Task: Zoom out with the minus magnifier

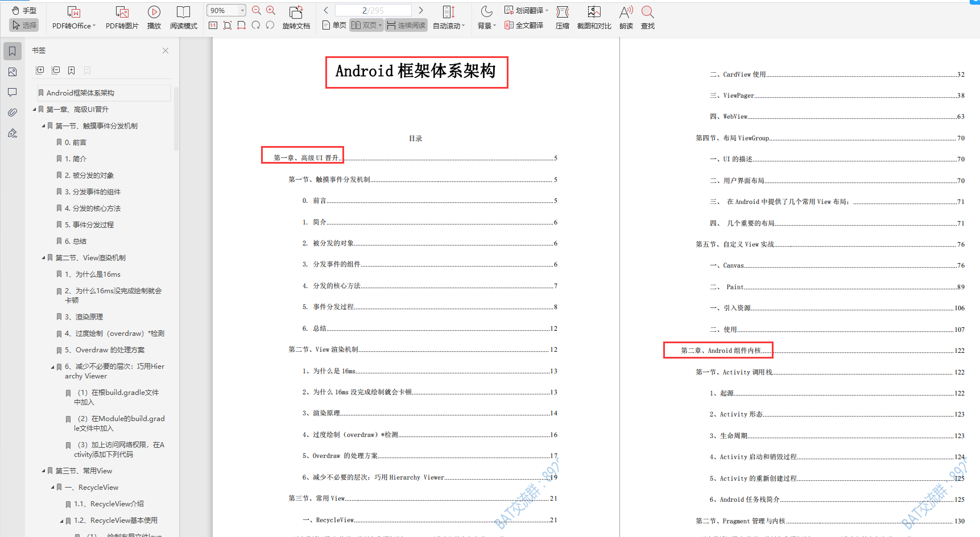Action: click(x=257, y=10)
